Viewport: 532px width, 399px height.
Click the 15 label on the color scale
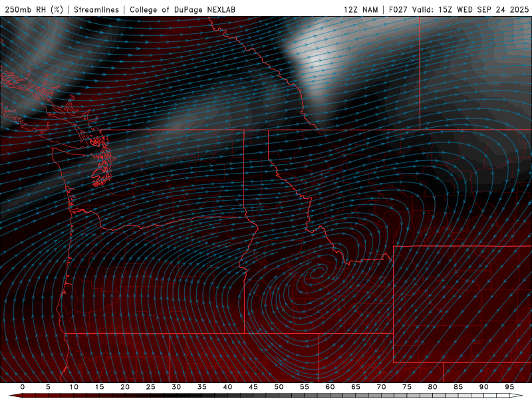[x=99, y=387]
